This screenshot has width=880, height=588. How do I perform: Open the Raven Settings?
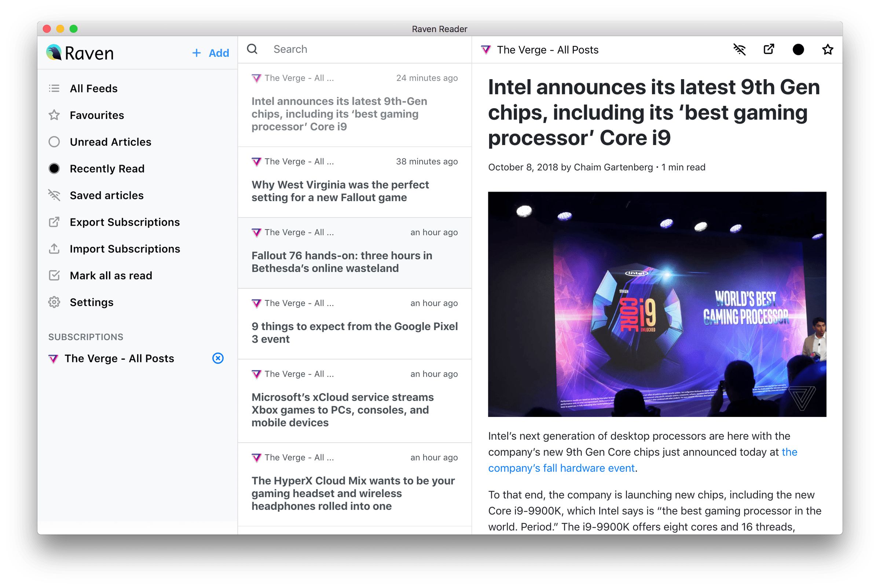point(91,302)
